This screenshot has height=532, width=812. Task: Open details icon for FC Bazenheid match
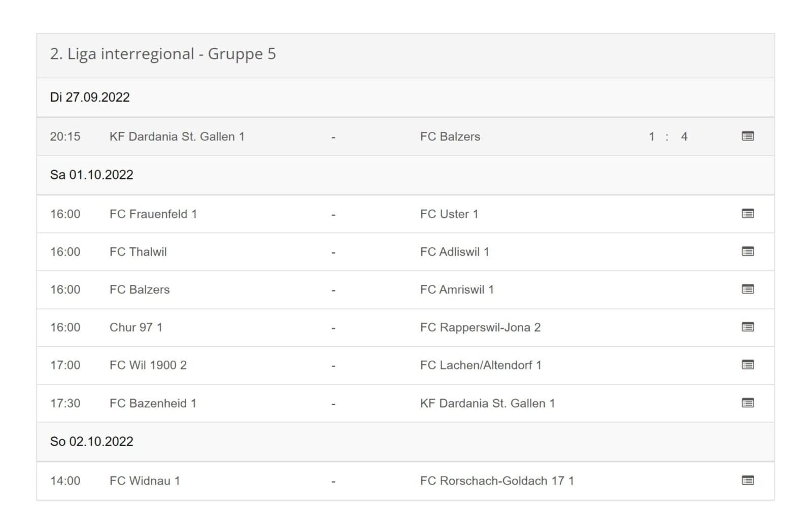pyautogui.click(x=748, y=403)
